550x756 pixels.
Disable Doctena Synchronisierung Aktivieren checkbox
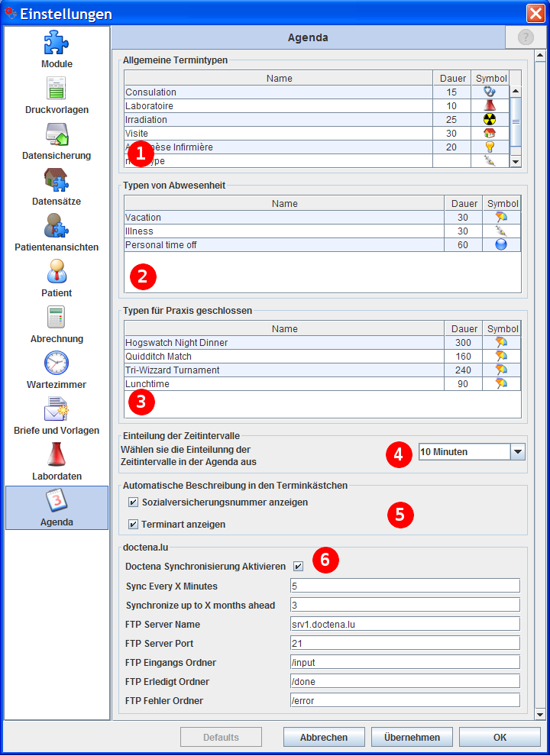[x=298, y=567]
